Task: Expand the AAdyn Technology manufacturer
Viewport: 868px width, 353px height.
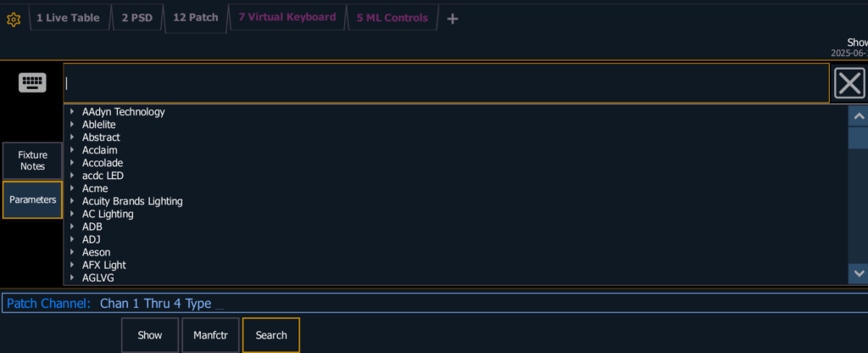Action: tap(73, 111)
